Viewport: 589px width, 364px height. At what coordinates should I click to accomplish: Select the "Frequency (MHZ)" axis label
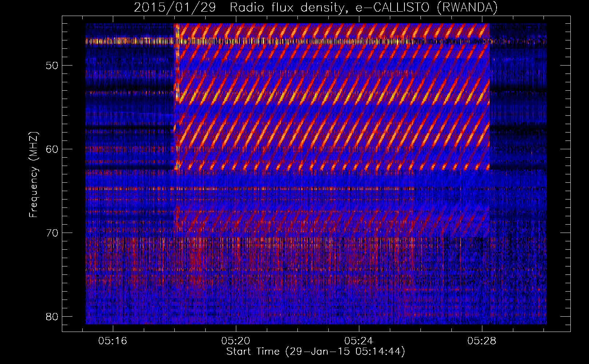[33, 175]
